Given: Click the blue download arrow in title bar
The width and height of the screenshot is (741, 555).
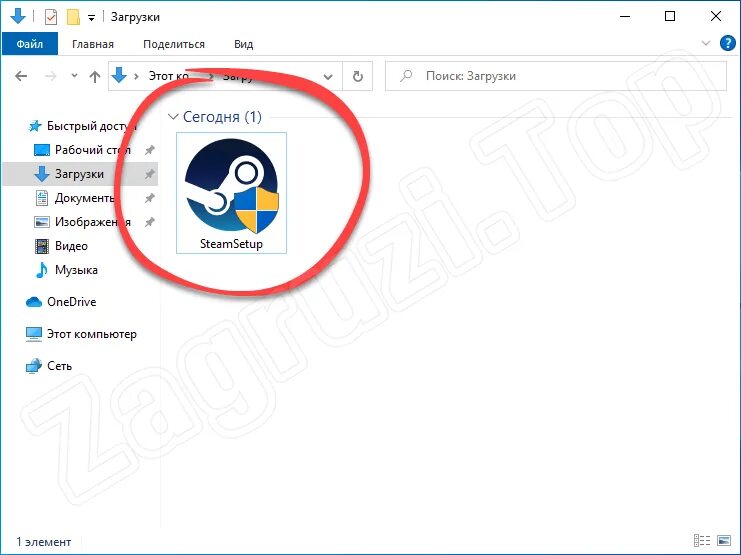Looking at the screenshot, I should 18,17.
